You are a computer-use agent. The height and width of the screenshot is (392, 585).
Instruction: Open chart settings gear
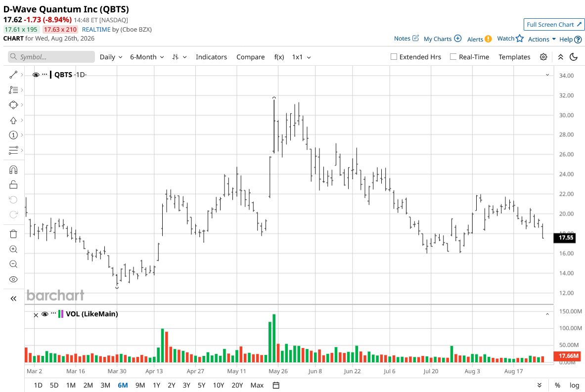click(x=543, y=57)
